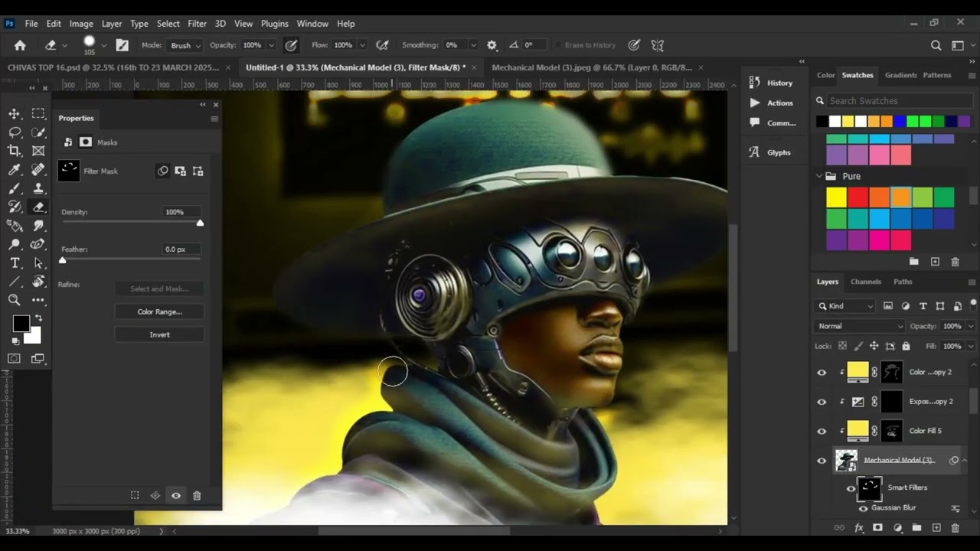Open the Filter menu
The height and width of the screenshot is (551, 980).
(x=197, y=24)
